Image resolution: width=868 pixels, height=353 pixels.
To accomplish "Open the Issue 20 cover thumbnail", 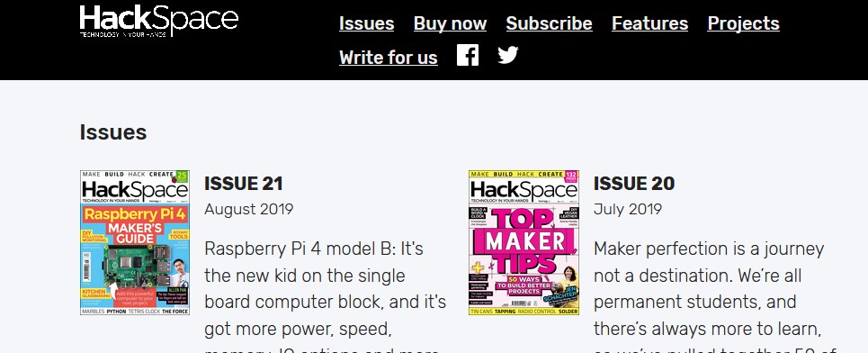I will [523, 243].
